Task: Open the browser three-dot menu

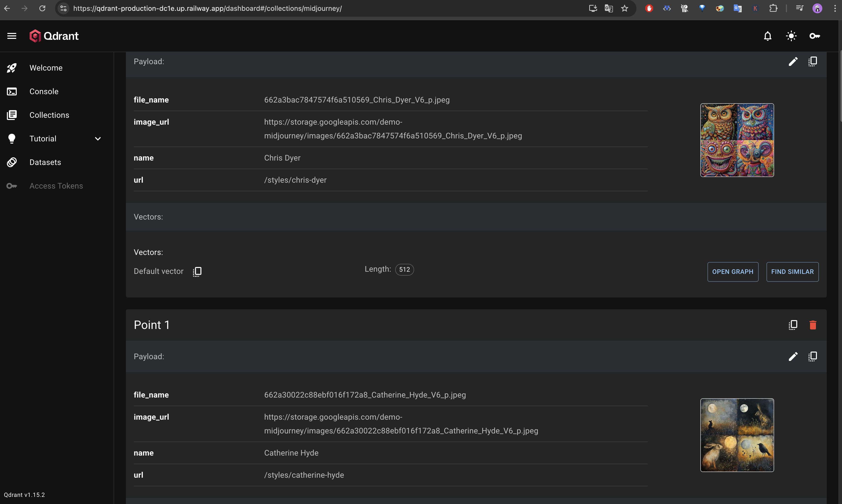Action: coord(835,8)
